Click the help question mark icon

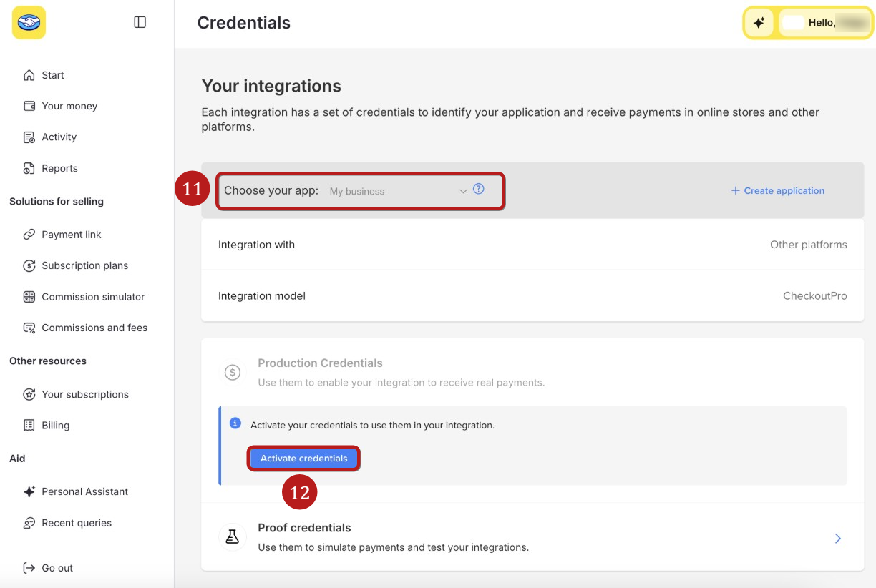pyautogui.click(x=479, y=190)
